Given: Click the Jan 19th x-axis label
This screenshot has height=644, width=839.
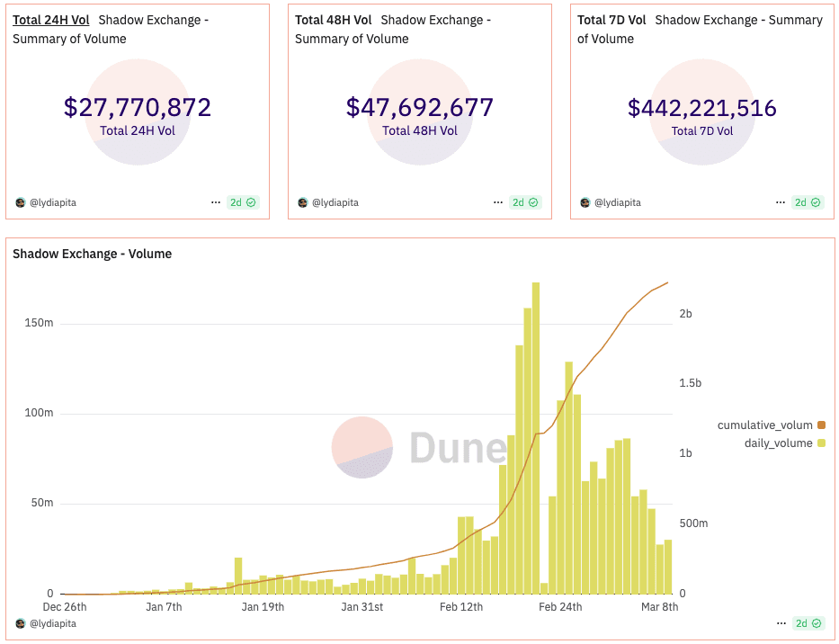Looking at the screenshot, I should [263, 607].
